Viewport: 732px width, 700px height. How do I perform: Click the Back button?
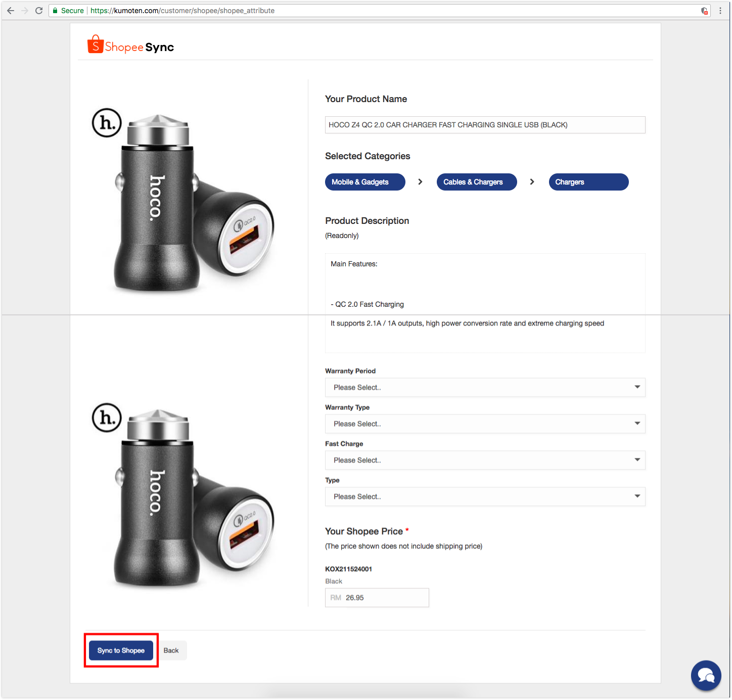[171, 650]
